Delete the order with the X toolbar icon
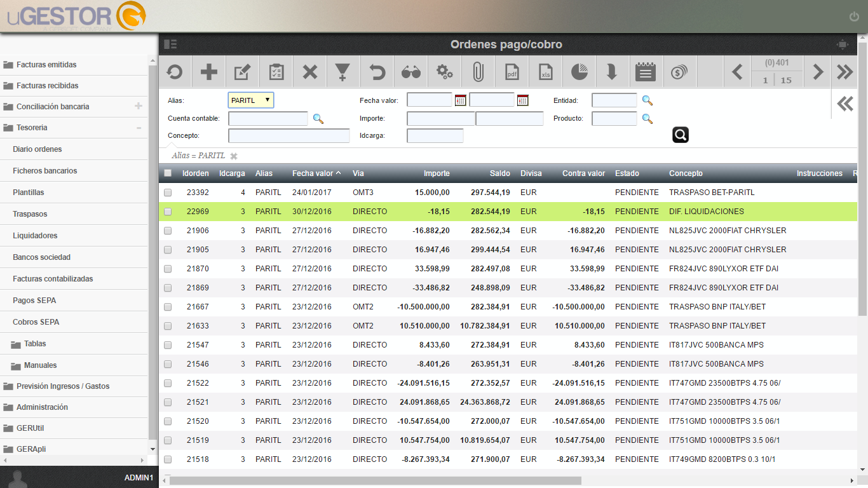The height and width of the screenshot is (488, 868). (x=309, y=72)
